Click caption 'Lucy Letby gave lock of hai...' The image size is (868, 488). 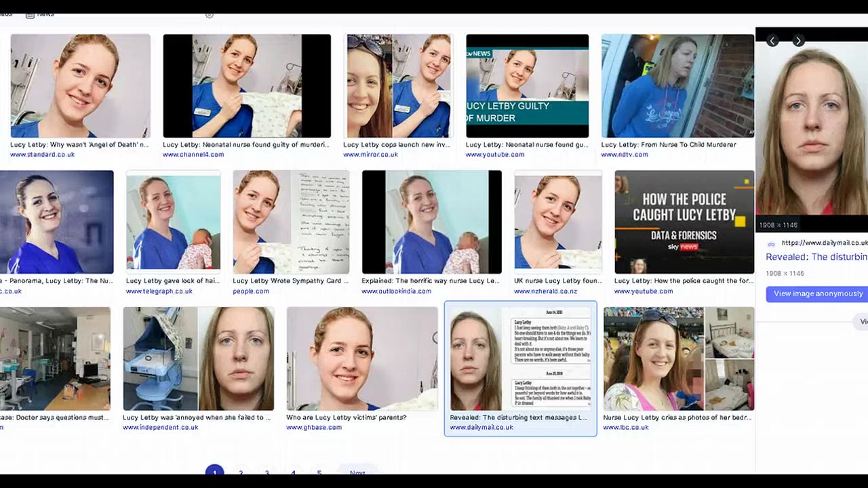[172, 281]
